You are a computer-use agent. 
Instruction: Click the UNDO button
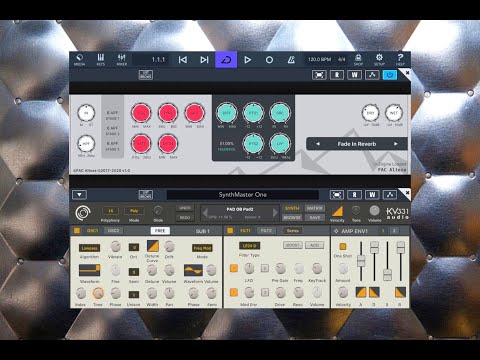(x=185, y=208)
